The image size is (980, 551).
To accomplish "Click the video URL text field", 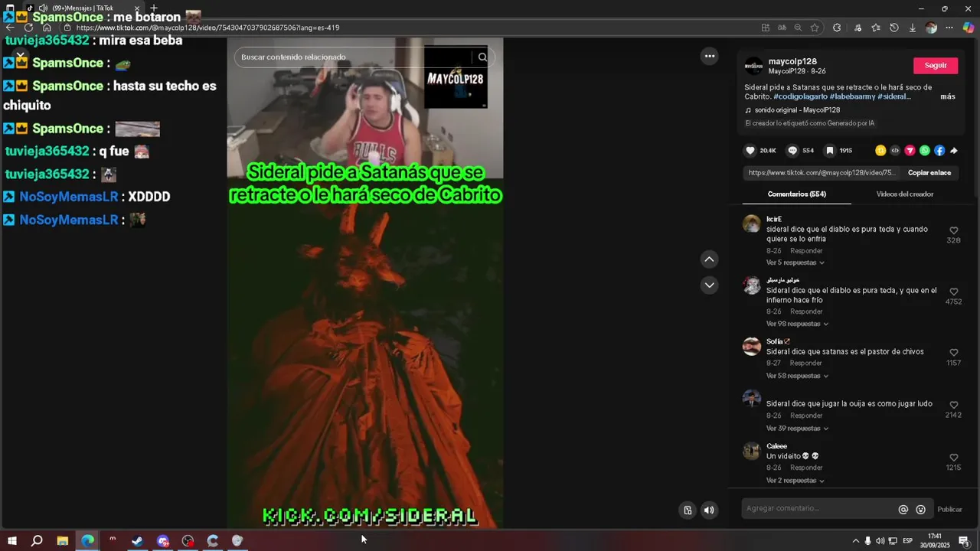I will point(822,173).
